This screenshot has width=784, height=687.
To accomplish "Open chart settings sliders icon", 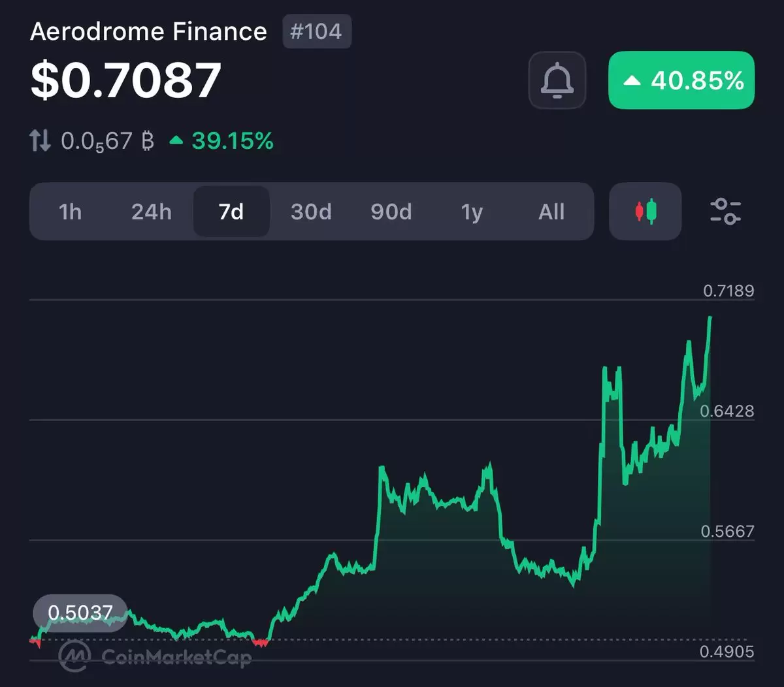I will [725, 212].
